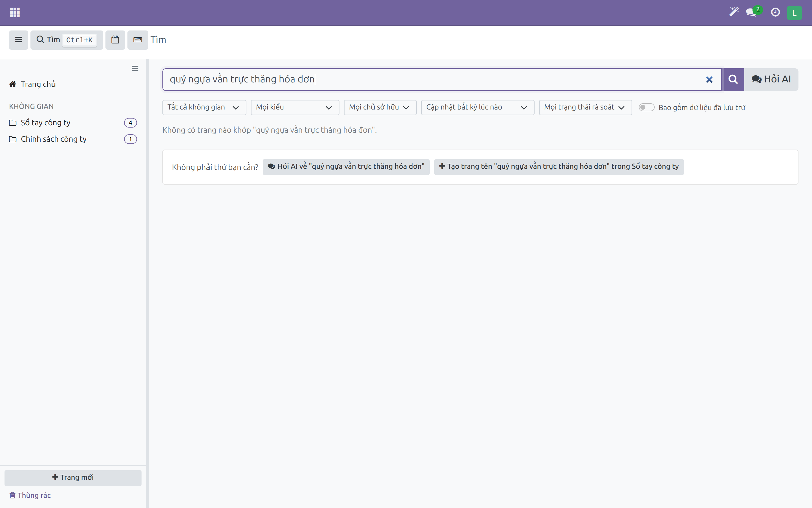The width and height of the screenshot is (812, 508).
Task: Collapse the sidebar panel menu icon
Action: pyautogui.click(x=135, y=69)
